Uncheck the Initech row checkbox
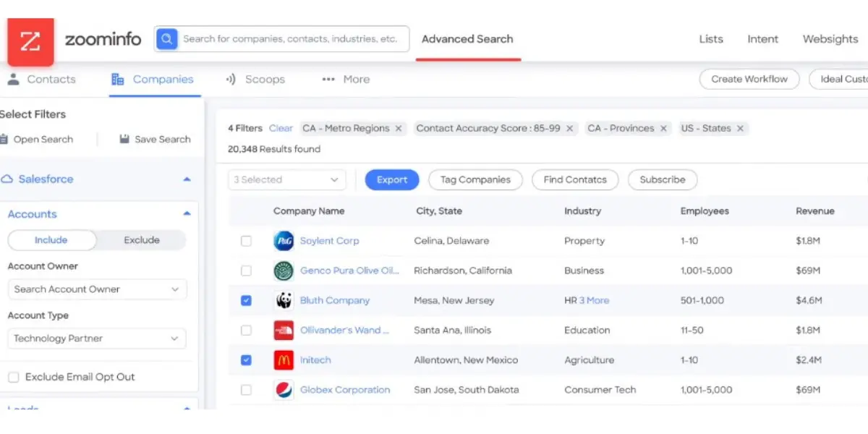Viewport: 868px width, 434px height. point(246,360)
